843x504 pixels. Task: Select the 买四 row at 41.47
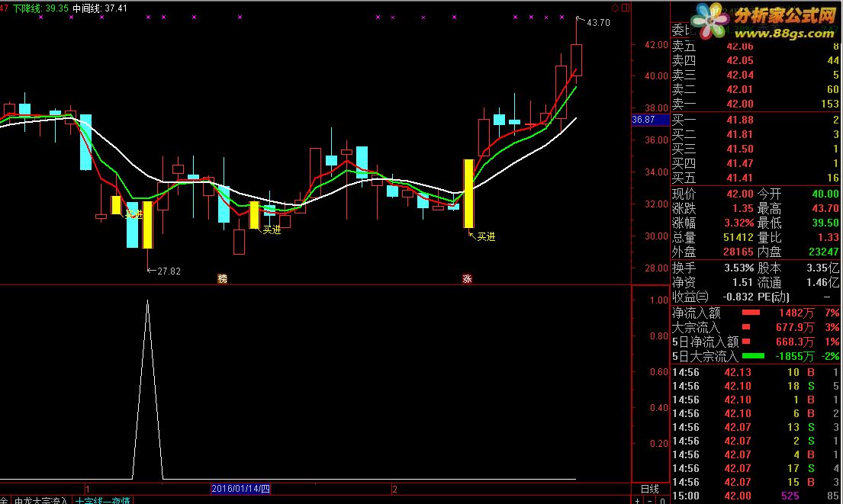[x=755, y=163]
